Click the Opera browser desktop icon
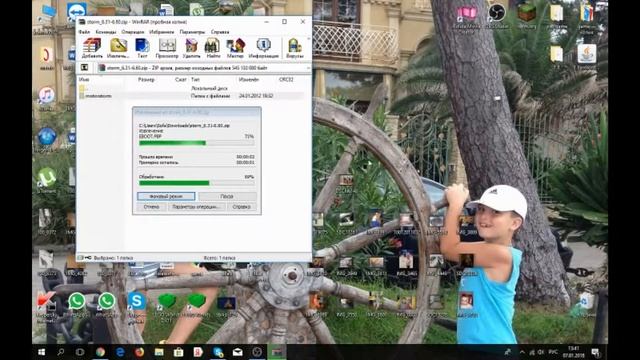 47,56
